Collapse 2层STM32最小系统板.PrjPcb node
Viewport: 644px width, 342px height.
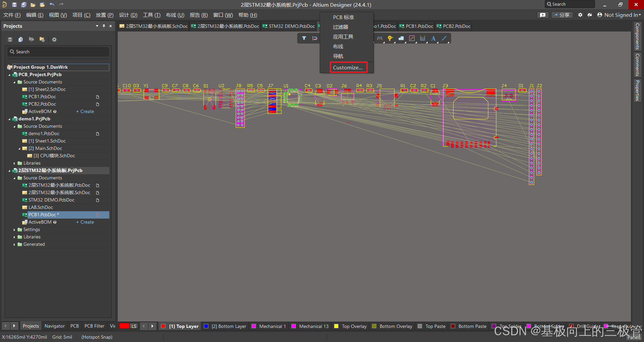pos(9,171)
